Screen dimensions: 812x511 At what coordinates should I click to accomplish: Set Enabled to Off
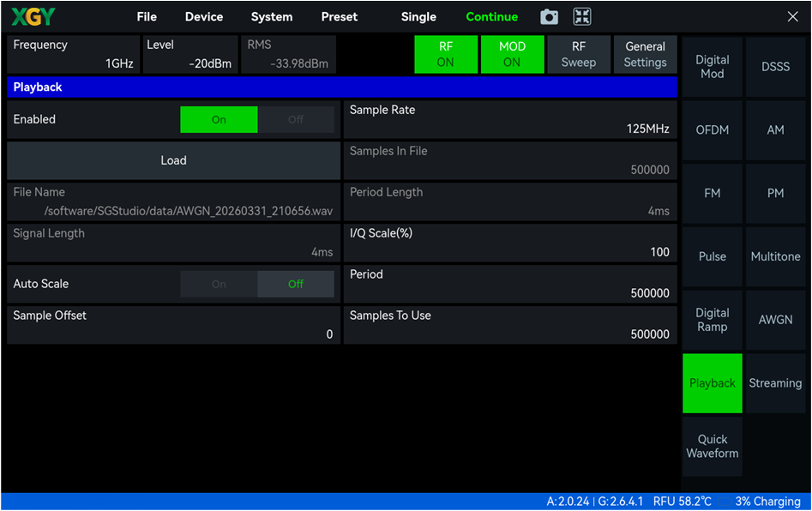(x=296, y=119)
